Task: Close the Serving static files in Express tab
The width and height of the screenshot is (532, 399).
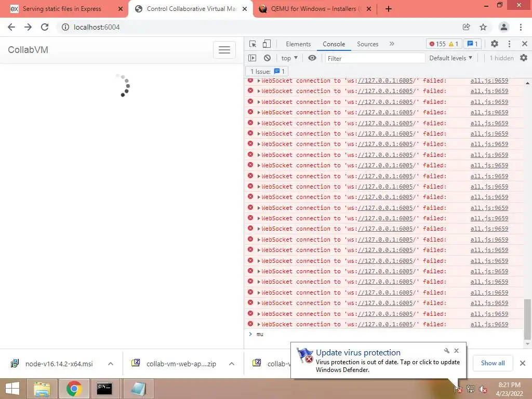Action: pos(121,9)
